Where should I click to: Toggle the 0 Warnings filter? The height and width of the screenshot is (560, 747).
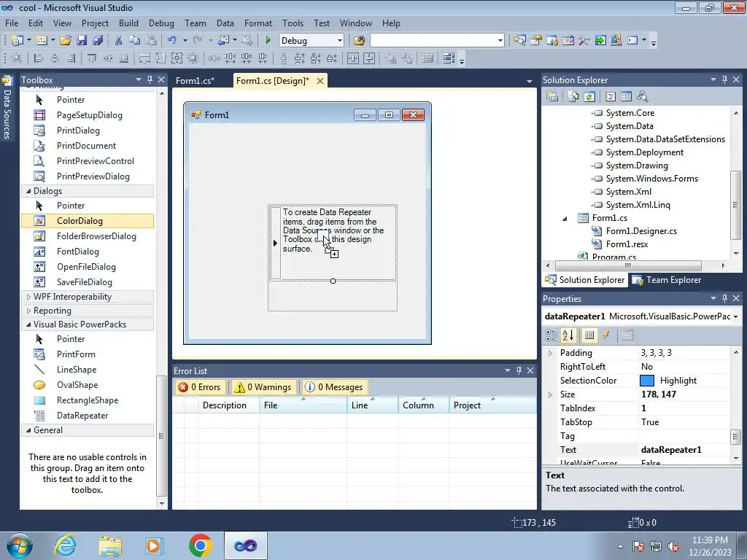click(x=263, y=387)
